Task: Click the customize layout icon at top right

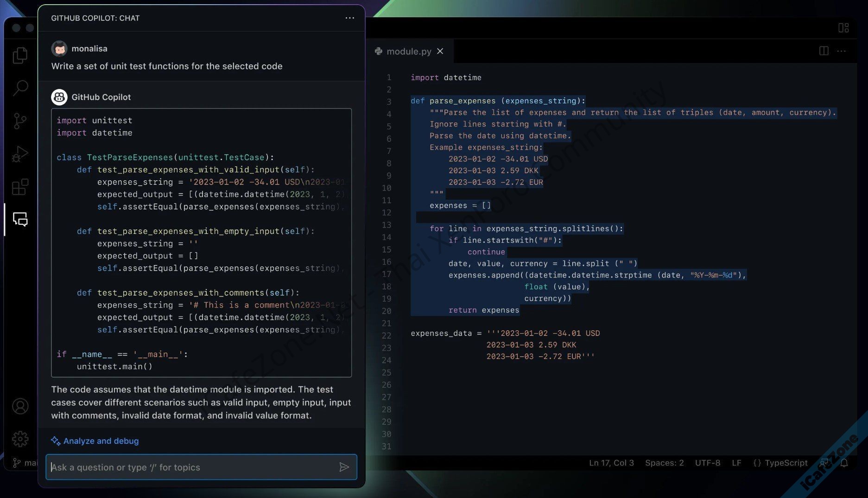Action: point(843,28)
